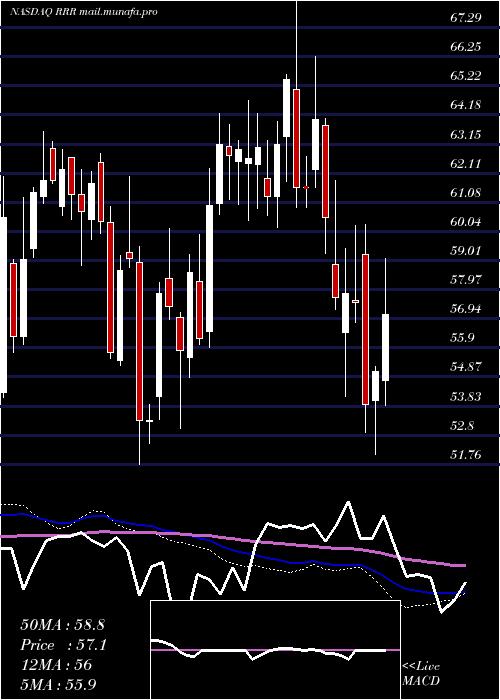Select the 53.83 price axis label
Image resolution: width=500 pixels, height=700 pixels.
click(466, 396)
